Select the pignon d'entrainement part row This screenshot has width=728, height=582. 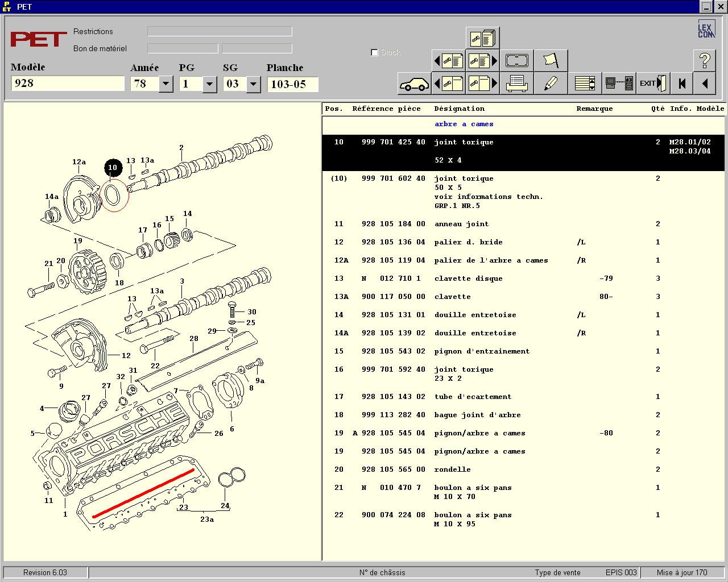pyautogui.click(x=524, y=351)
